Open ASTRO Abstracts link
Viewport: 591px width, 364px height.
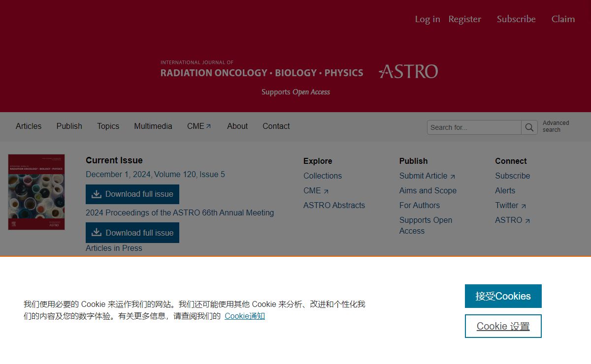pyautogui.click(x=334, y=206)
